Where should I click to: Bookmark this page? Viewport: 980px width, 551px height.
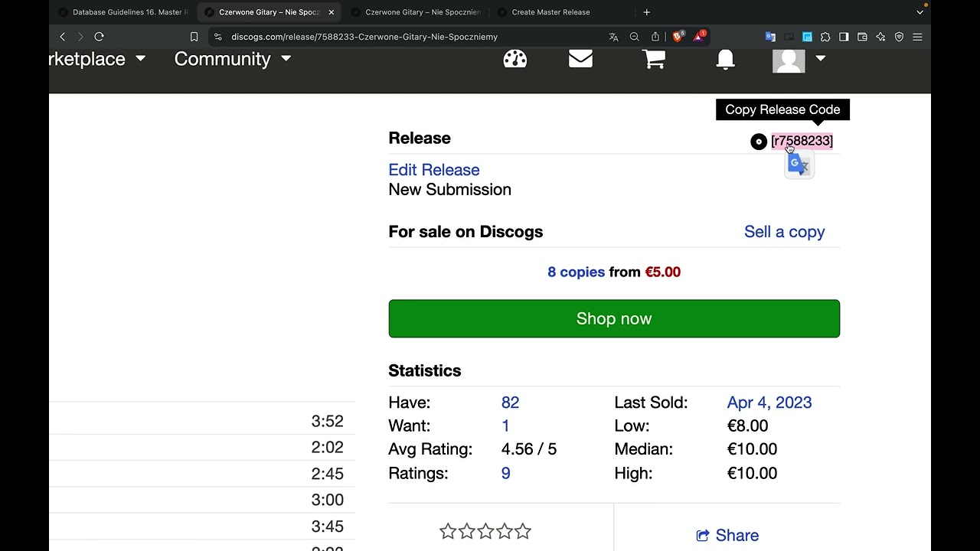[194, 37]
